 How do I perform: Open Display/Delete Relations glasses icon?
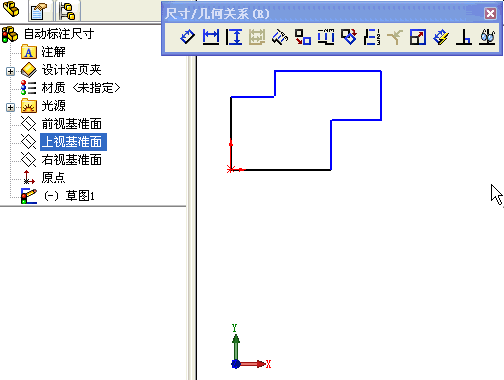click(487, 37)
